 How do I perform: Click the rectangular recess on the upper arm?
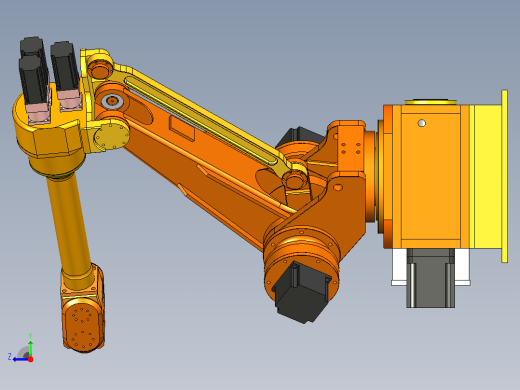[182, 128]
